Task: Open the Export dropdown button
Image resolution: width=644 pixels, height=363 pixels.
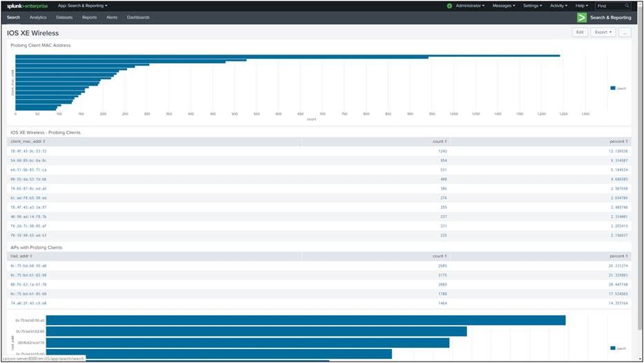Action: coord(603,32)
